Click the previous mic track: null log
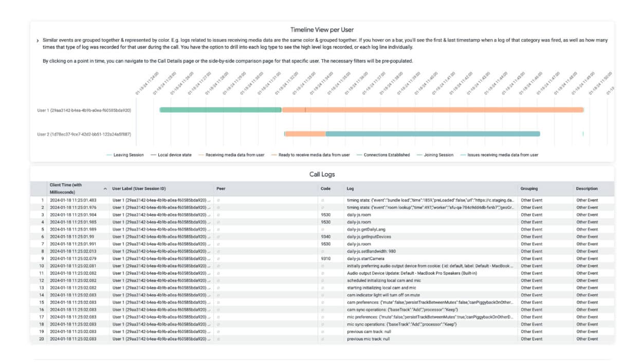The width and height of the screenshot is (640, 364). click(368, 339)
